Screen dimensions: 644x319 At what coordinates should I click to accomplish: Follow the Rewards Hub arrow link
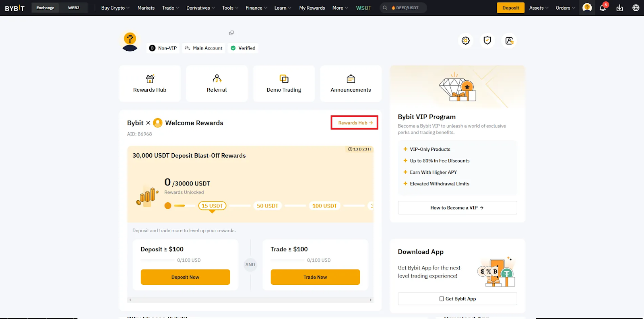(x=355, y=123)
